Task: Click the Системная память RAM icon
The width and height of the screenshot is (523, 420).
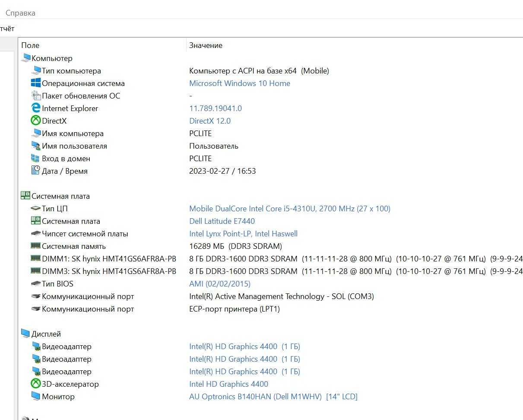Action: pyautogui.click(x=36, y=246)
